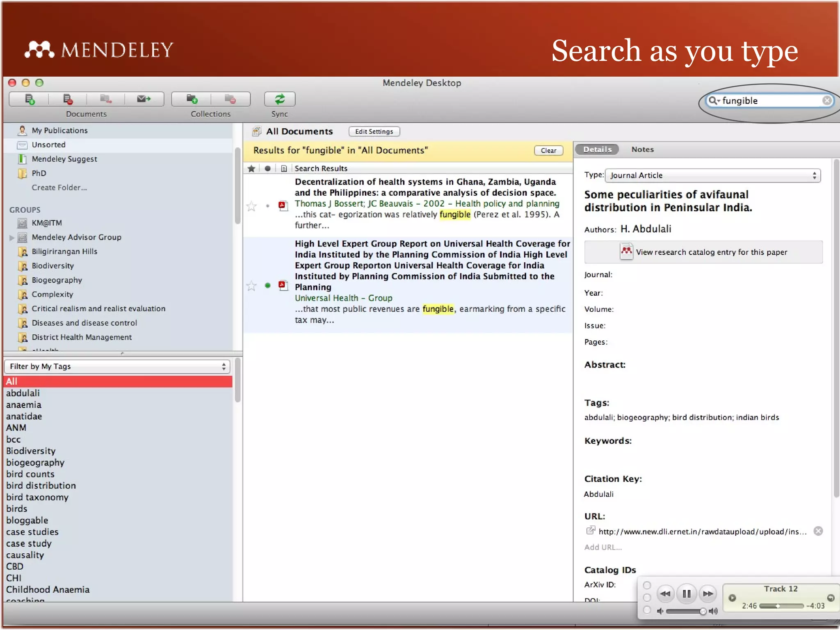Click the read-status dot column header
The height and width of the screenshot is (630, 840).
coord(267,169)
